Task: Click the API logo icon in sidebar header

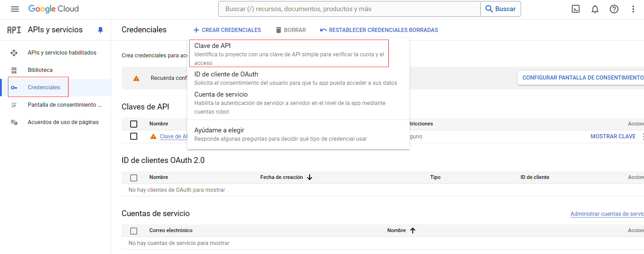Action: [14, 30]
